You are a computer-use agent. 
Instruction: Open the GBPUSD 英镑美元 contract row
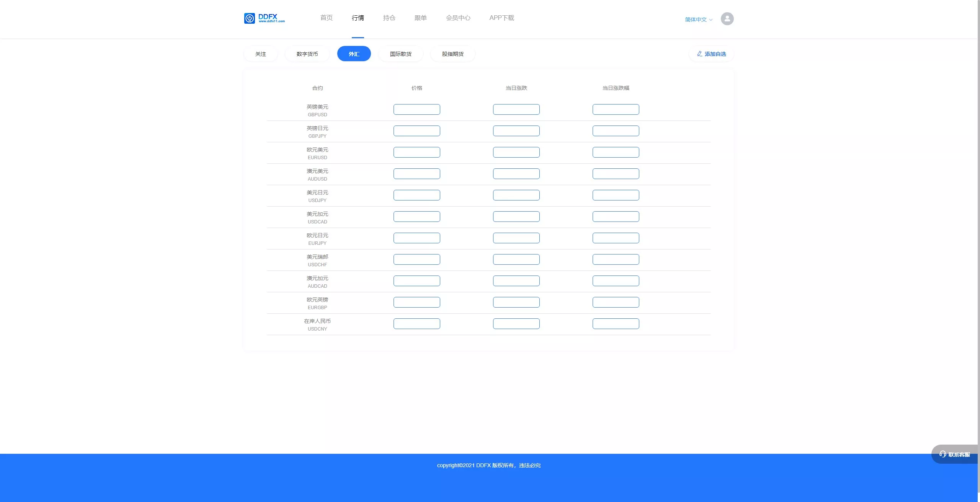tap(317, 110)
